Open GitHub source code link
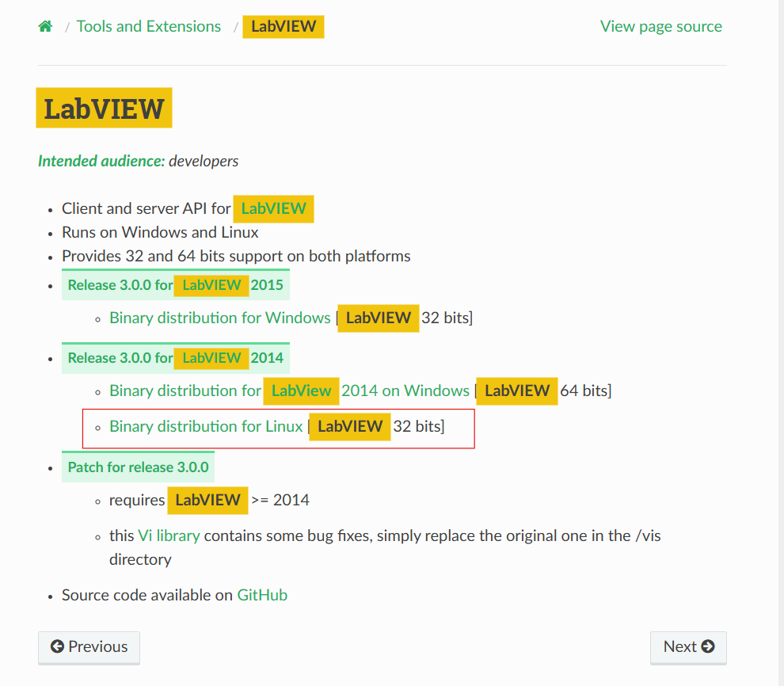This screenshot has height=686, width=784. coord(262,595)
